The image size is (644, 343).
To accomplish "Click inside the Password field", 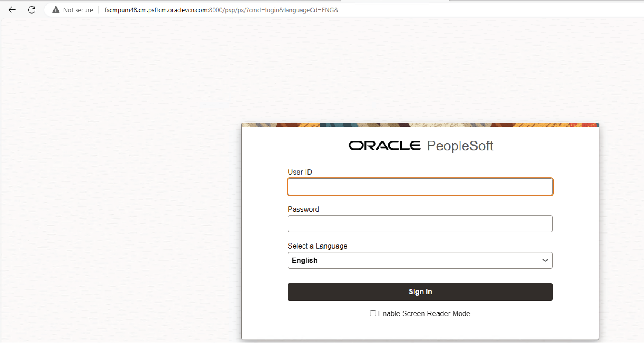I will 420,224.
